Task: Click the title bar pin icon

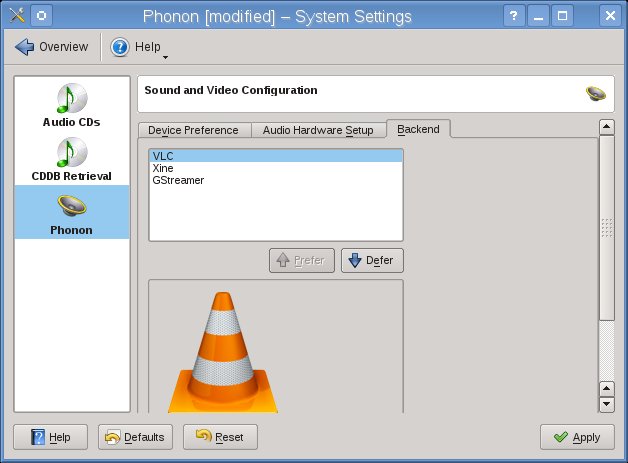Action: coord(41,16)
